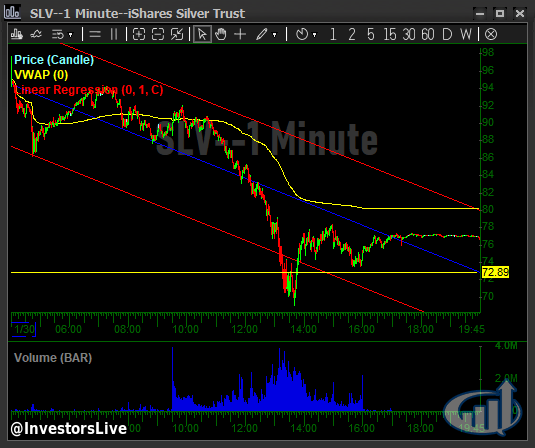Click the Price (Candle) legend label

coord(54,60)
